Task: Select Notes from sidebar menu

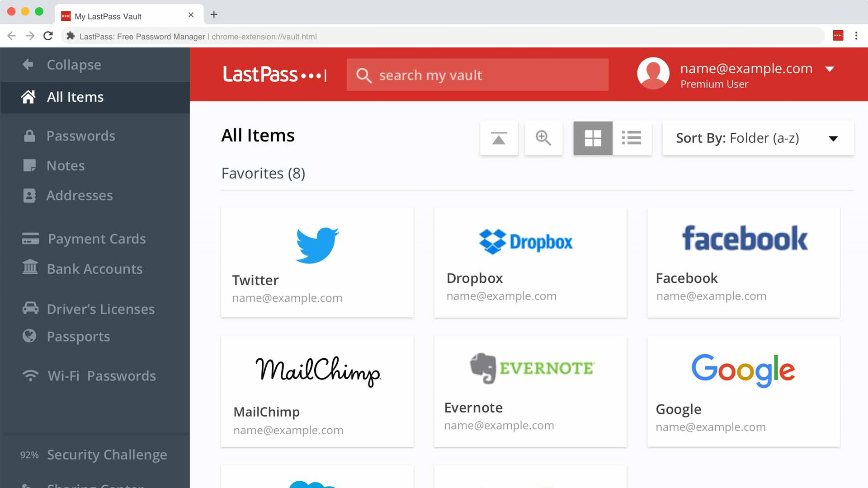Action: click(66, 166)
